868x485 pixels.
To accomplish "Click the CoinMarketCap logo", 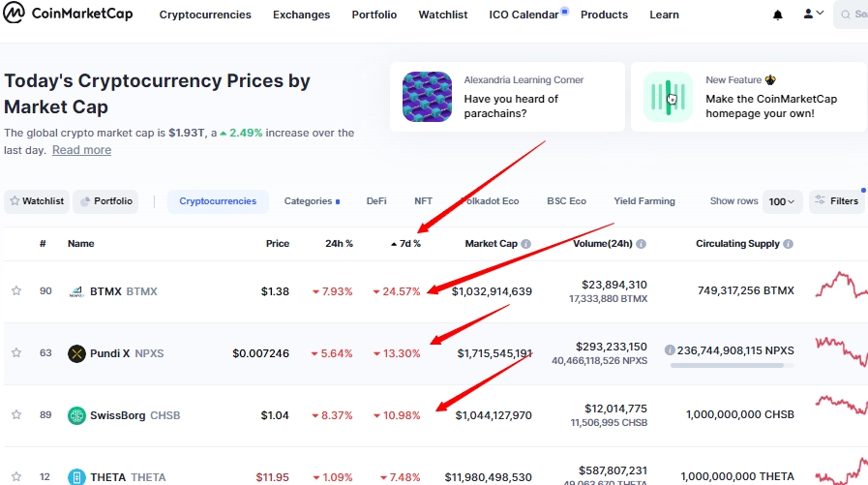I will click(68, 15).
